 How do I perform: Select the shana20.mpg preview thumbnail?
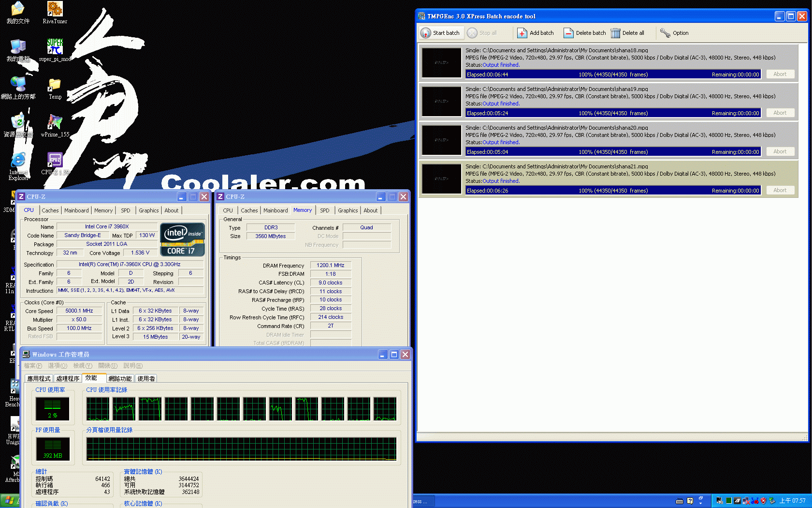[x=441, y=140]
